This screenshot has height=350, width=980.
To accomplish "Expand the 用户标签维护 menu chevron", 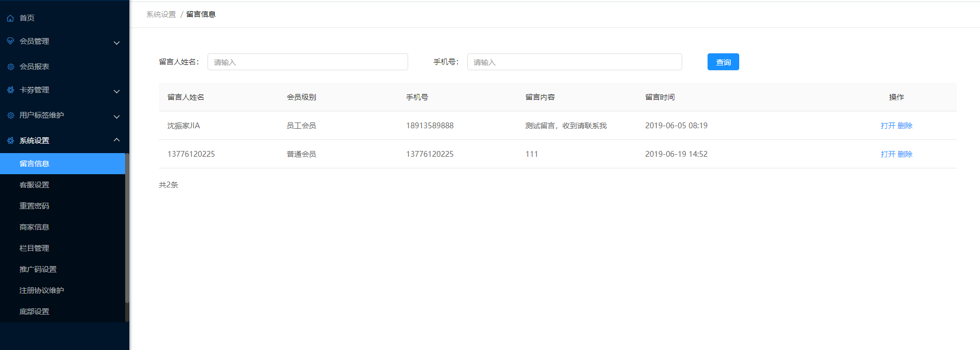I will (x=117, y=117).
